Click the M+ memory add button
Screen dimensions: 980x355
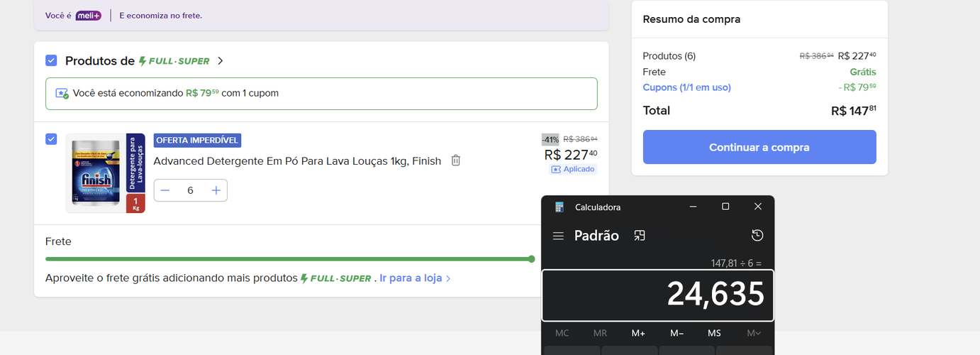point(638,333)
